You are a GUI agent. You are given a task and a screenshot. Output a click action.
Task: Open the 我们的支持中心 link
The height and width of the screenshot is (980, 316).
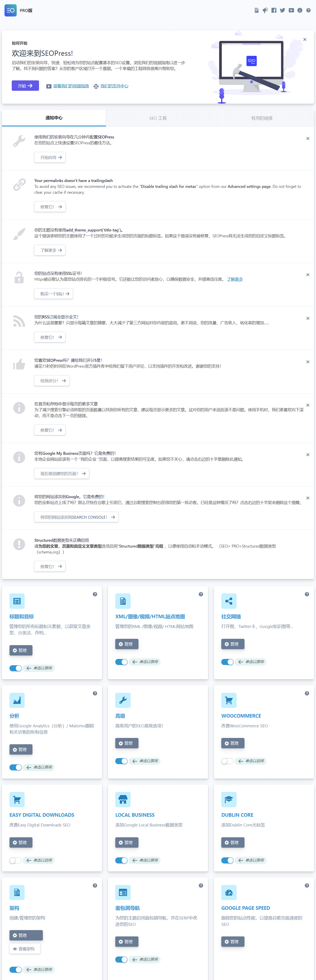(x=114, y=86)
